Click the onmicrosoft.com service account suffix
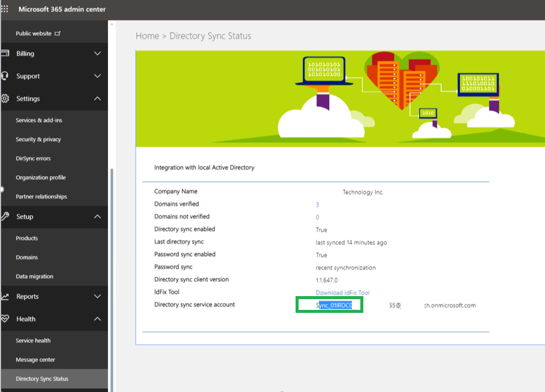 pos(450,305)
